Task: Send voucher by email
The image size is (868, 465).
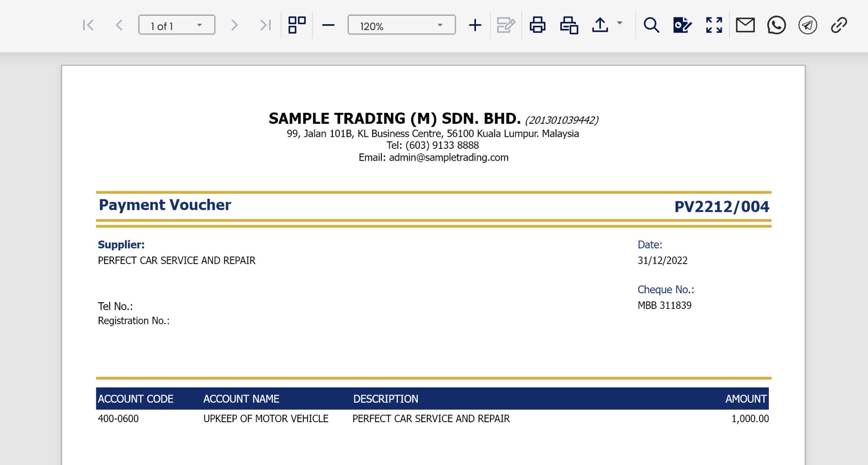Action: tap(745, 25)
